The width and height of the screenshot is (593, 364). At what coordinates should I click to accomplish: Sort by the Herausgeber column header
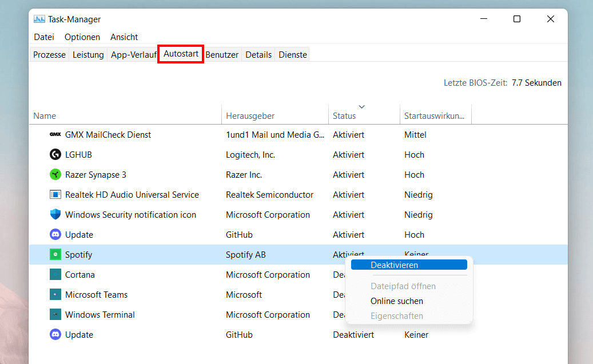[x=275, y=115]
